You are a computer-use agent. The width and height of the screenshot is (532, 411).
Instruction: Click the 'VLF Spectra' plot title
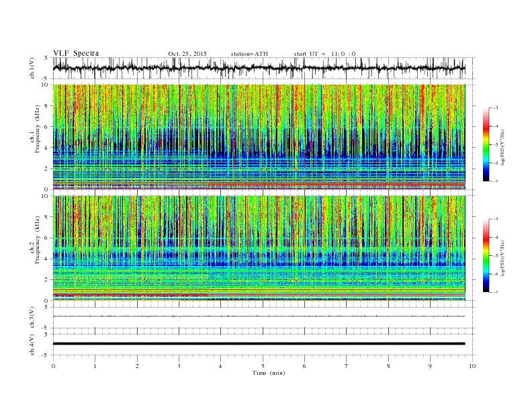[76, 53]
